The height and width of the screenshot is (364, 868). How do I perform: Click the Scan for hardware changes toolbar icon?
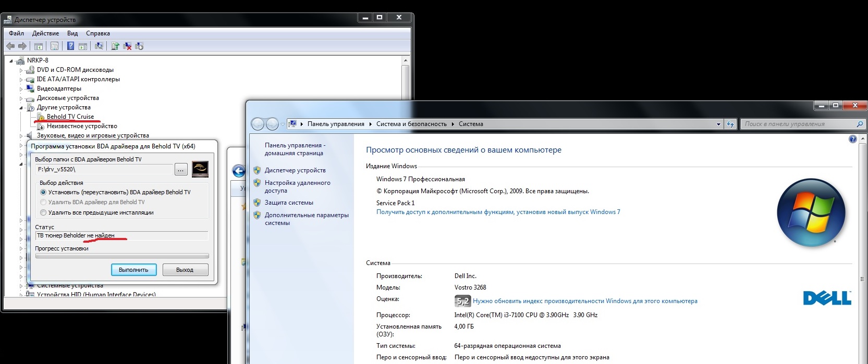click(x=99, y=46)
